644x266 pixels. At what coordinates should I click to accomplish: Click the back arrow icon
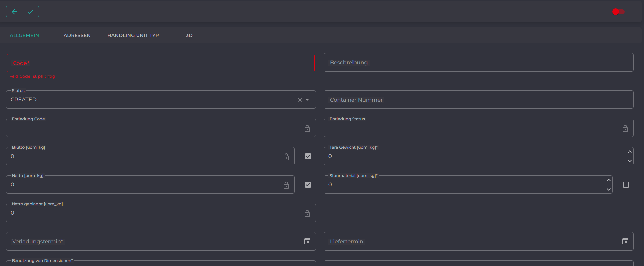coord(14,12)
